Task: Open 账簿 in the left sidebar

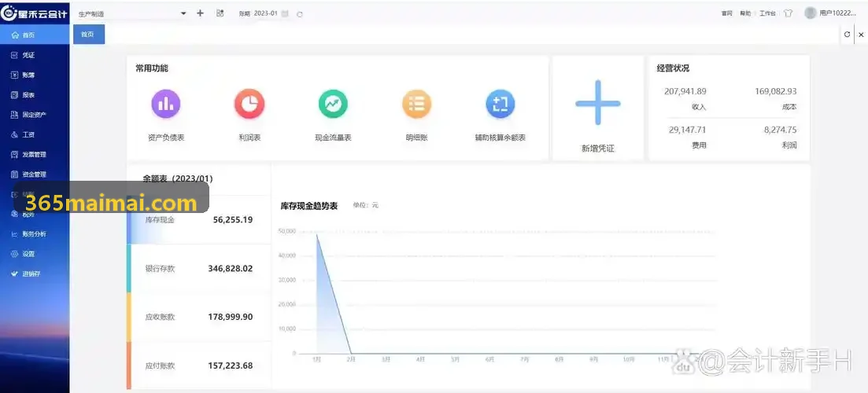Action: (35, 75)
